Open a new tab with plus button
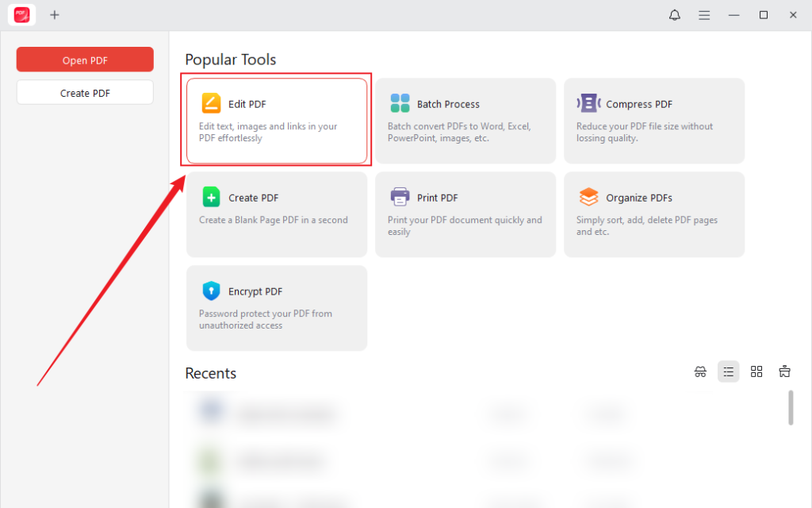The height and width of the screenshot is (508, 812). coord(55,15)
